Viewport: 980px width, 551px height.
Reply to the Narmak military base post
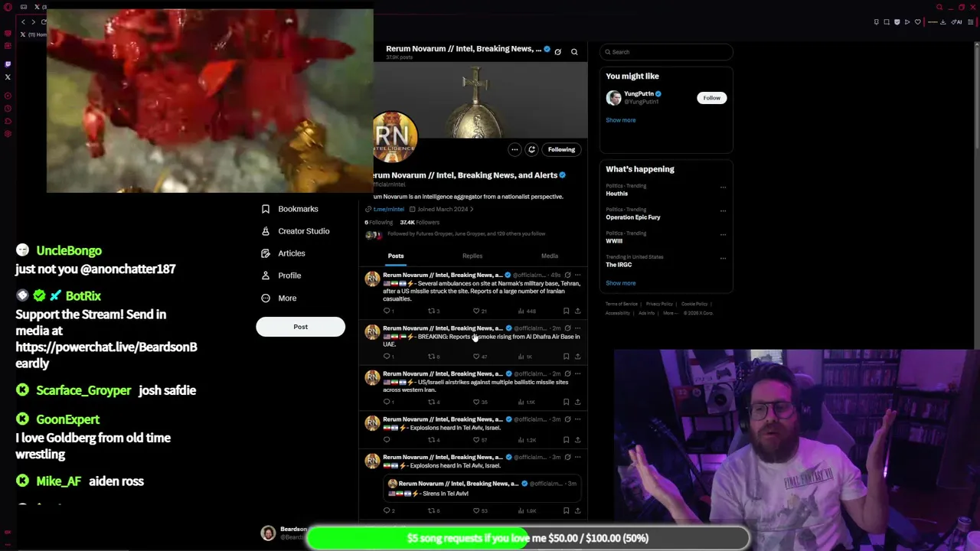click(x=387, y=311)
